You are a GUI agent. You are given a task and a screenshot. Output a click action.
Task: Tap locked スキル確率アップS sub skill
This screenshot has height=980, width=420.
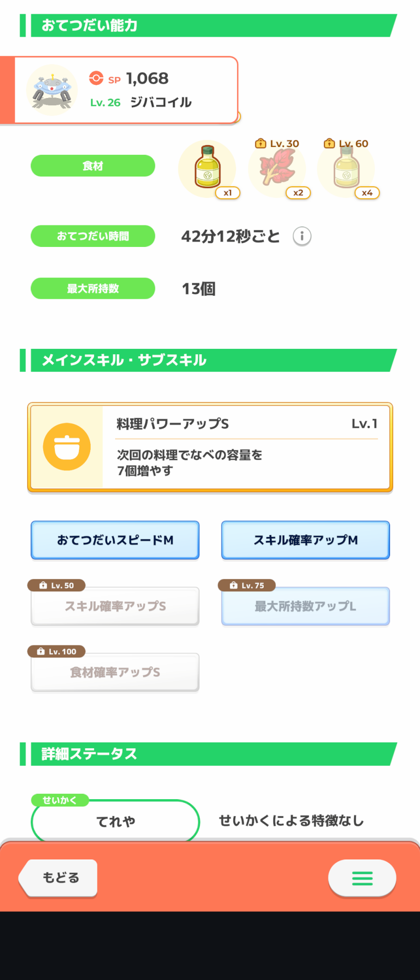click(x=115, y=606)
